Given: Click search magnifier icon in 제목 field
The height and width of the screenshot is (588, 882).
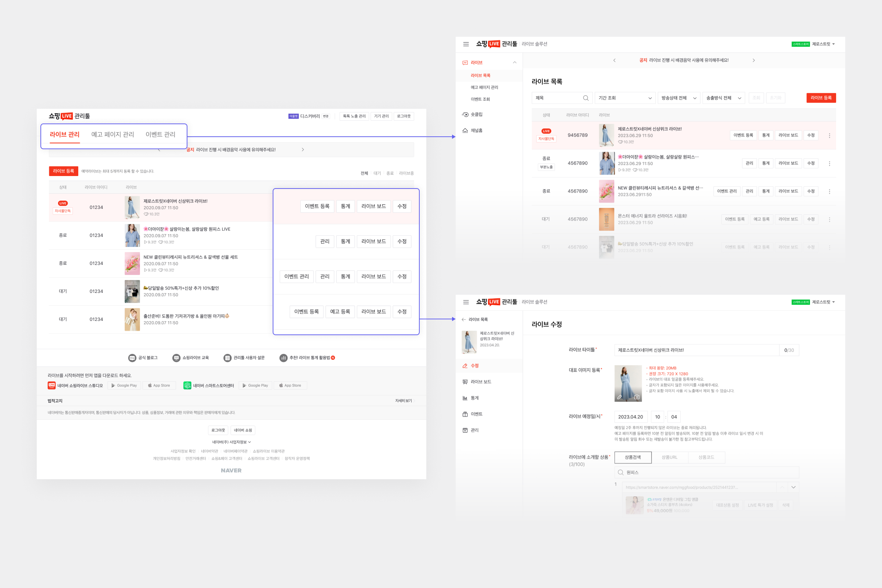Looking at the screenshot, I should tap(585, 98).
